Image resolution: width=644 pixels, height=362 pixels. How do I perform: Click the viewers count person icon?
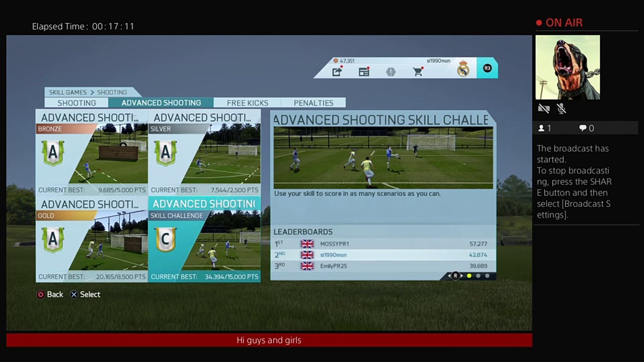point(541,128)
